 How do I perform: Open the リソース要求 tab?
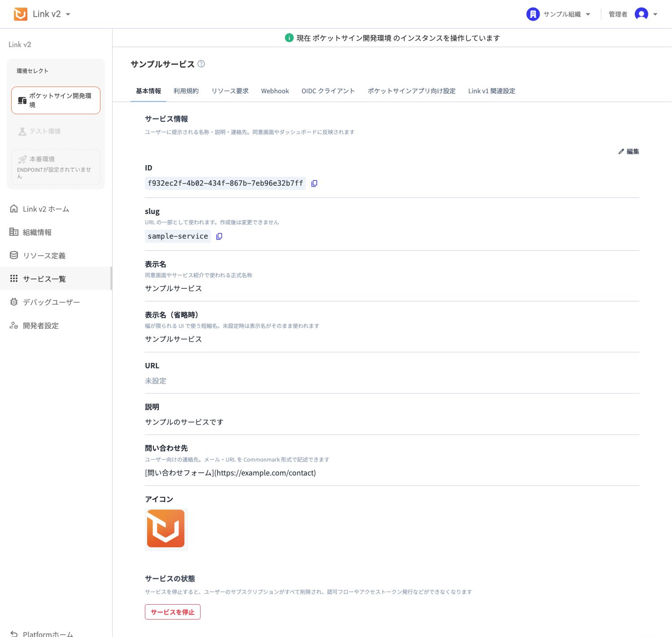coord(230,91)
